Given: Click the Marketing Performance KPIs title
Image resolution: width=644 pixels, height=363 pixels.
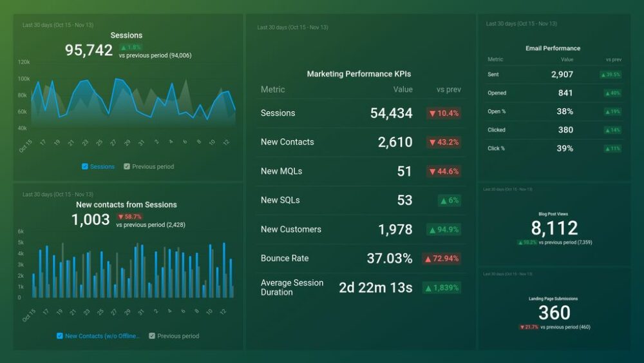Looking at the screenshot, I should click(x=359, y=74).
